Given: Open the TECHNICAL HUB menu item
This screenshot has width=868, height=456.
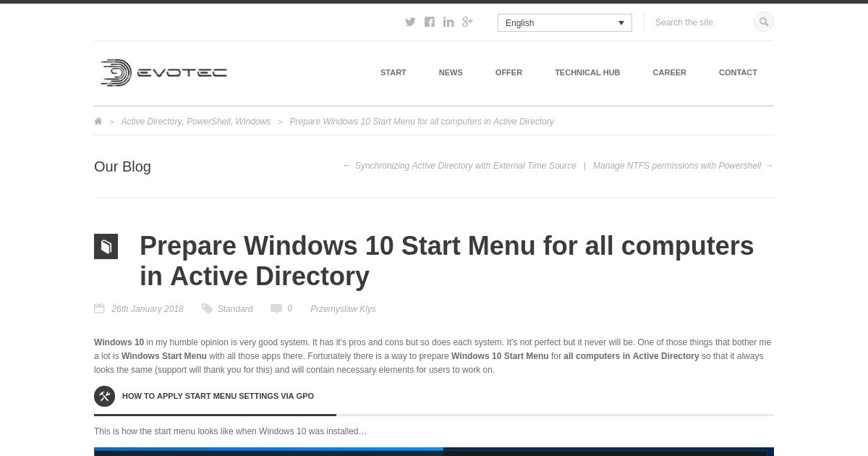Looking at the screenshot, I should click(x=587, y=72).
